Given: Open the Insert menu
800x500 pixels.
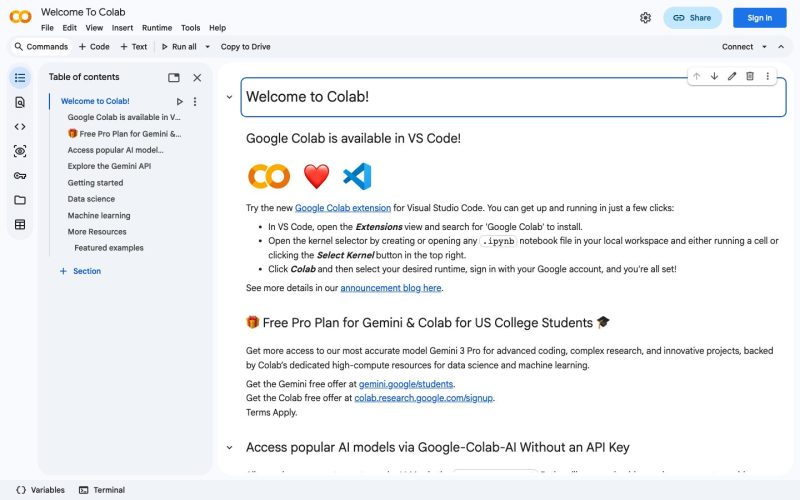Looking at the screenshot, I should [x=122, y=28].
